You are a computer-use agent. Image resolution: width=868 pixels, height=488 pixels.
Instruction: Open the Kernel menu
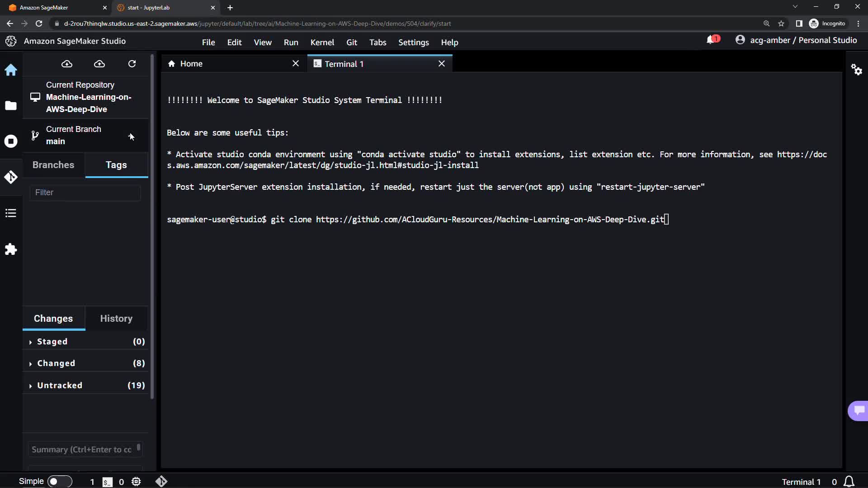322,42
